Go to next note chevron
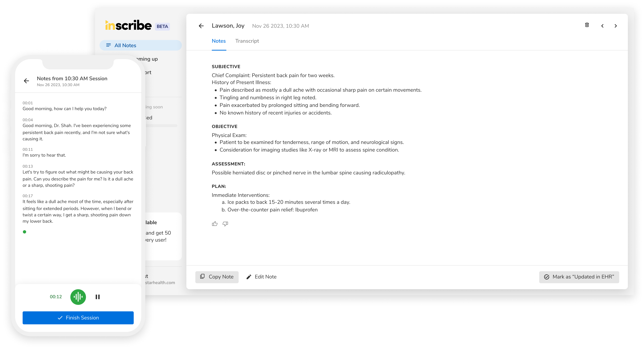644x349 pixels. point(615,26)
